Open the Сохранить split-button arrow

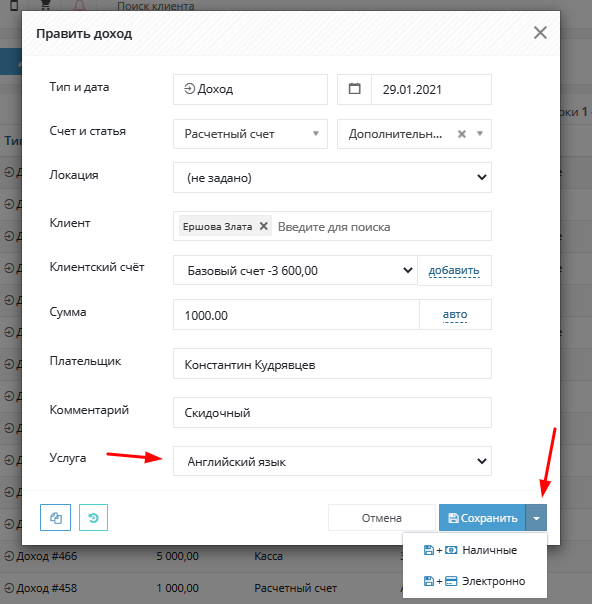point(536,518)
